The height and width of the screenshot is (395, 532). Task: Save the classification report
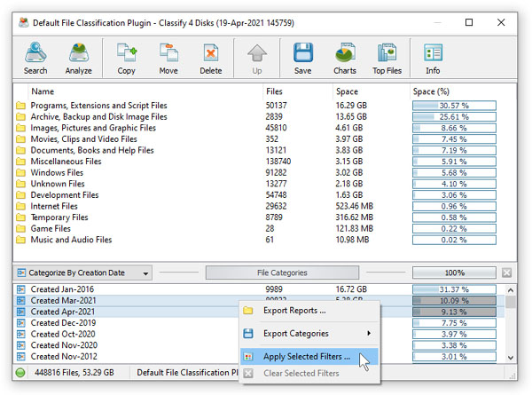[302, 58]
